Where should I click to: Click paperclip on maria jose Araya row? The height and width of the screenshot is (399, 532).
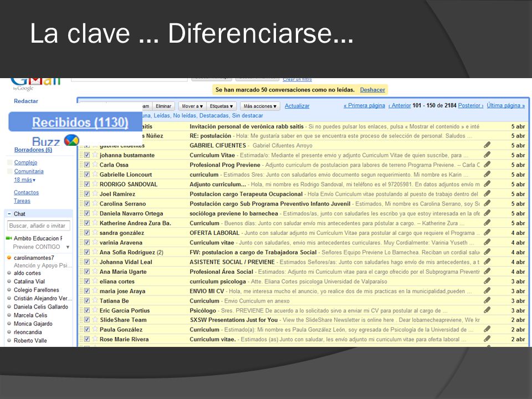coord(487,291)
